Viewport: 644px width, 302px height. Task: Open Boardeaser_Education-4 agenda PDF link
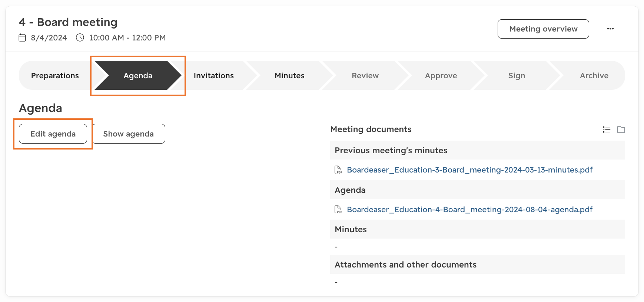click(470, 210)
